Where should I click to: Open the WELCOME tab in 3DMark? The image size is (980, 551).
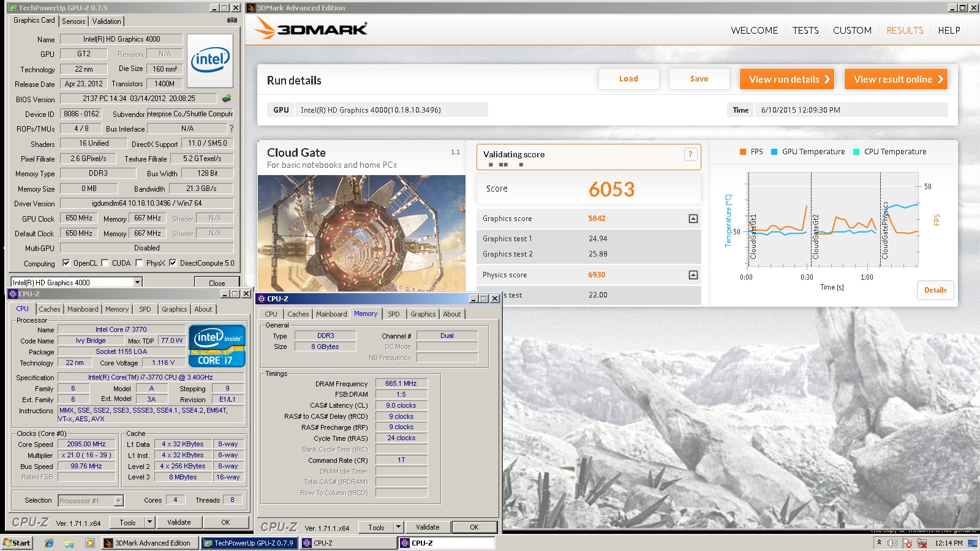(x=755, y=30)
